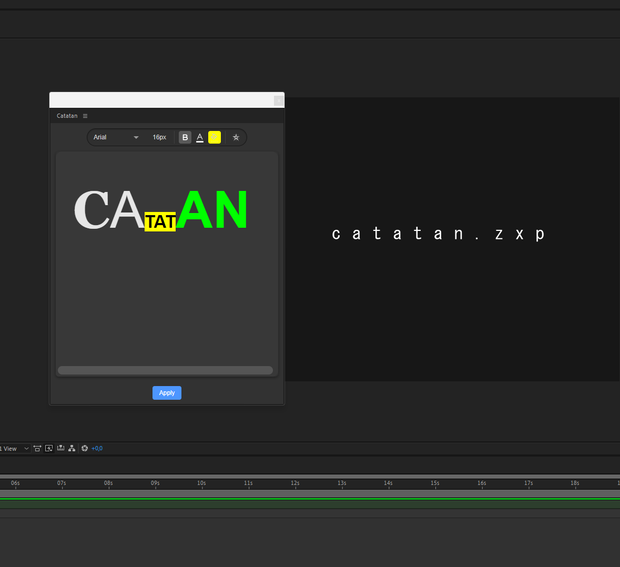The width and height of the screenshot is (620, 567).
Task: Click the horizontal scrollbar in the note editor
Action: pos(165,370)
